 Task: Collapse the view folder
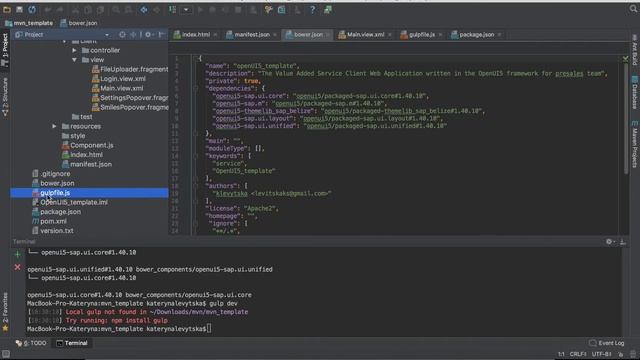(74, 60)
